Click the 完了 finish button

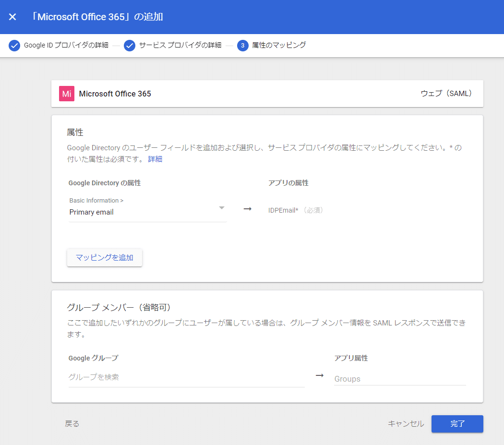click(457, 424)
